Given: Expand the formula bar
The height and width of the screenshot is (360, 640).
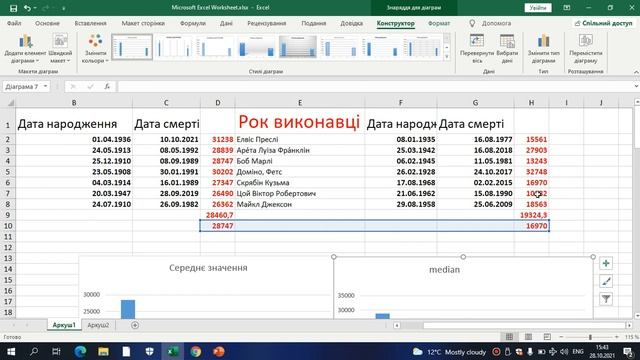Looking at the screenshot, I should 636,87.
